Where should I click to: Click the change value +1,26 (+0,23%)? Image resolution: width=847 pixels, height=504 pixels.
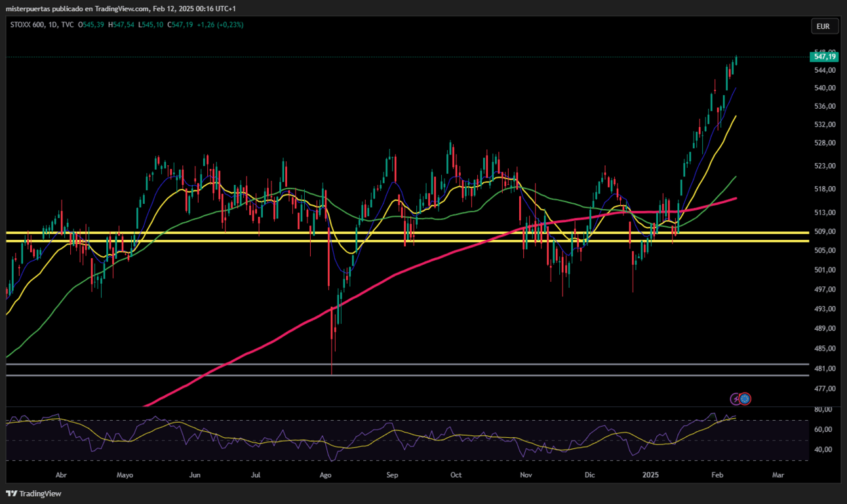(x=220, y=25)
